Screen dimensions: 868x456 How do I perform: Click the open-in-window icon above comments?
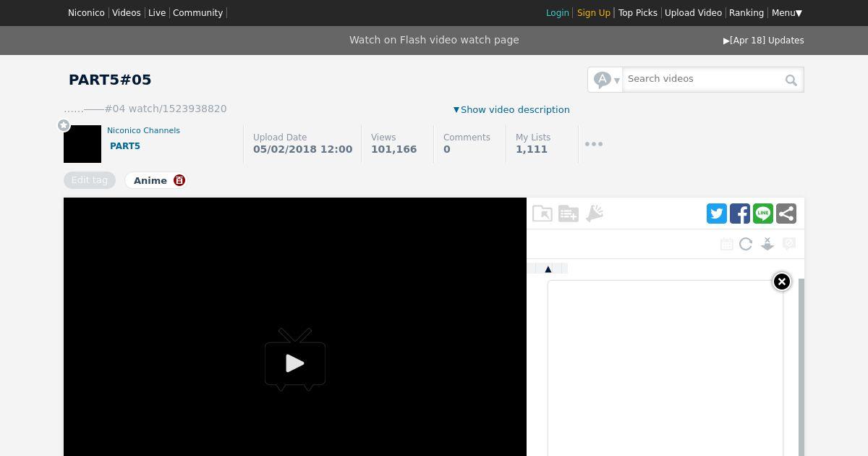tap(542, 214)
